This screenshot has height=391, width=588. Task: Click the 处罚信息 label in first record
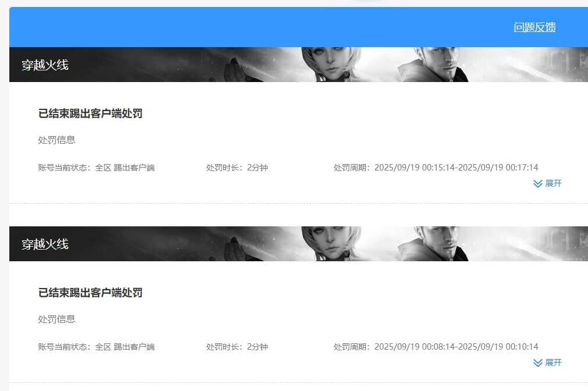56,140
